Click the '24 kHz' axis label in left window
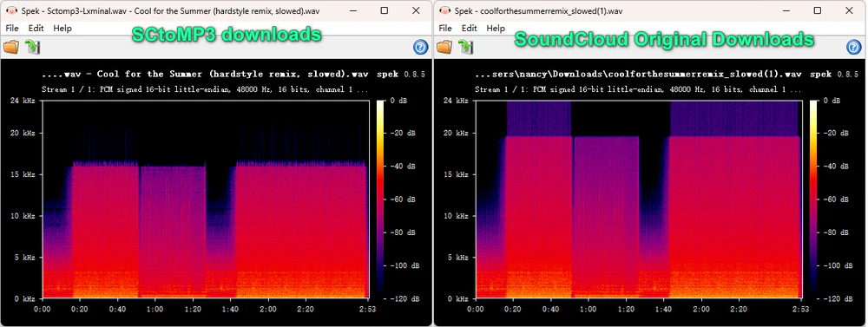 tap(23, 100)
